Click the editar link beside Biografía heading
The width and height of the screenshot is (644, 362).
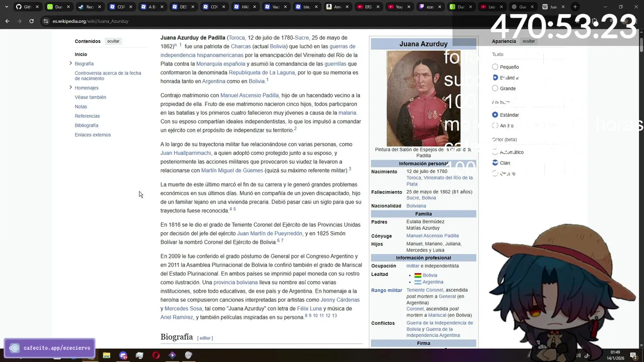(x=205, y=338)
